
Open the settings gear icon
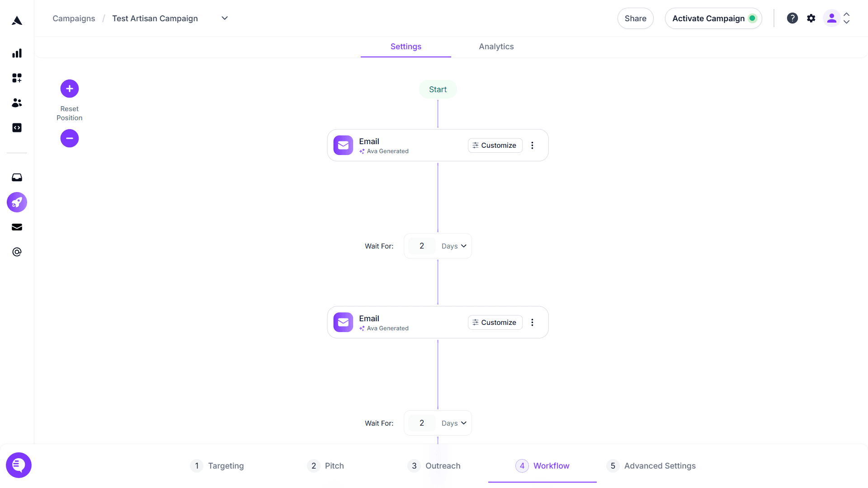tap(811, 19)
